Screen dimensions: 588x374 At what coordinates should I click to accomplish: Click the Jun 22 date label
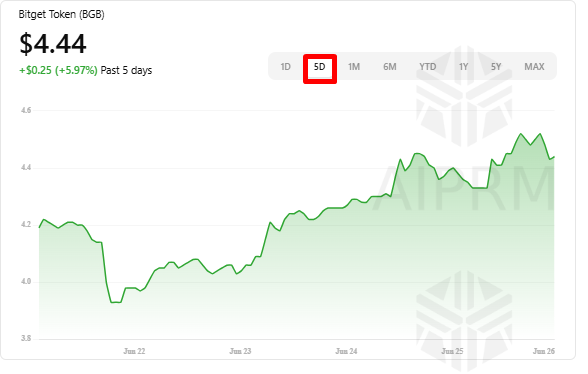134,351
